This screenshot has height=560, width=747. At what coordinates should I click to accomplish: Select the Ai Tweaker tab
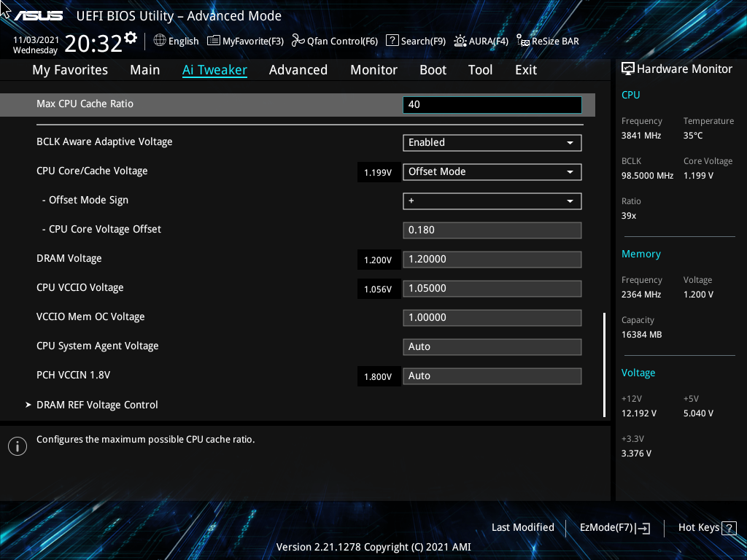point(214,70)
